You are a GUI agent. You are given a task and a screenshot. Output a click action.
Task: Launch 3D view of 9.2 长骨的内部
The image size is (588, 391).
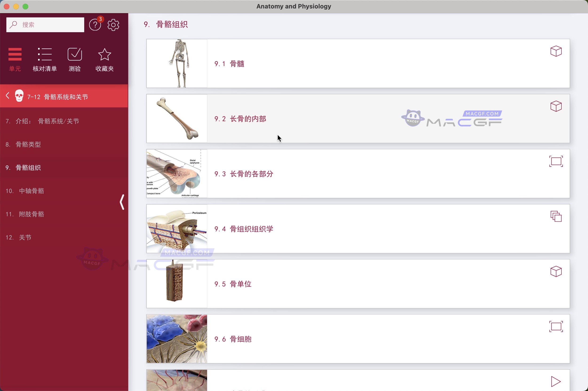click(x=556, y=106)
